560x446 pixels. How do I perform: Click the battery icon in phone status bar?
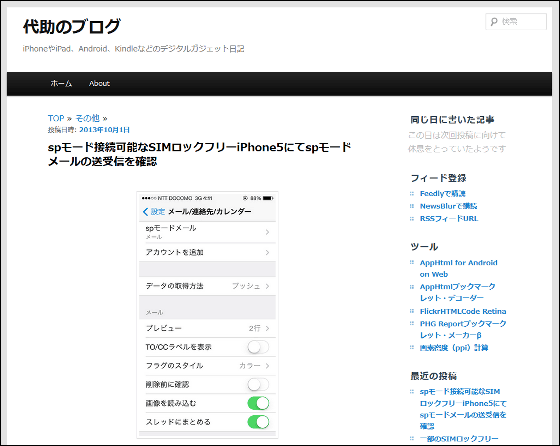click(x=268, y=198)
